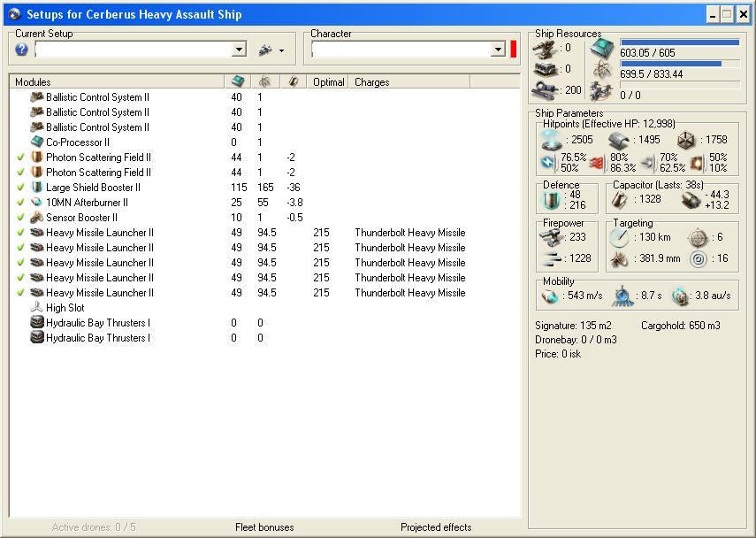
Task: Toggle the 10MN Afterburner II checkmark
Action: (x=20, y=202)
